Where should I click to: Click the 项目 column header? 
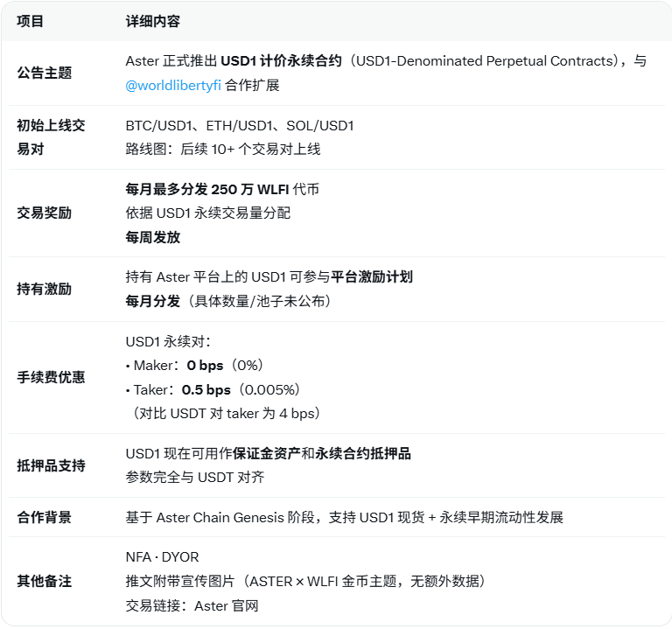coord(30,21)
